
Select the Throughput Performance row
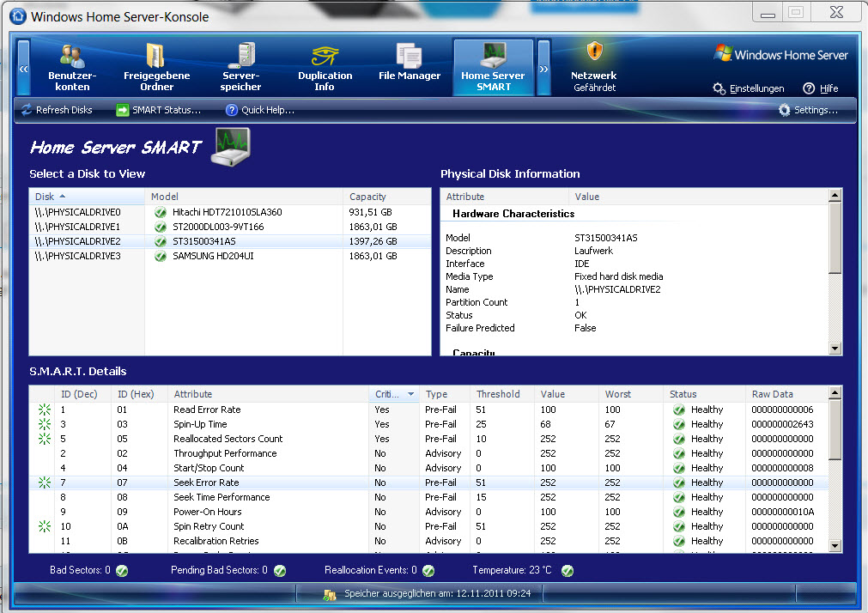pyautogui.click(x=429, y=453)
